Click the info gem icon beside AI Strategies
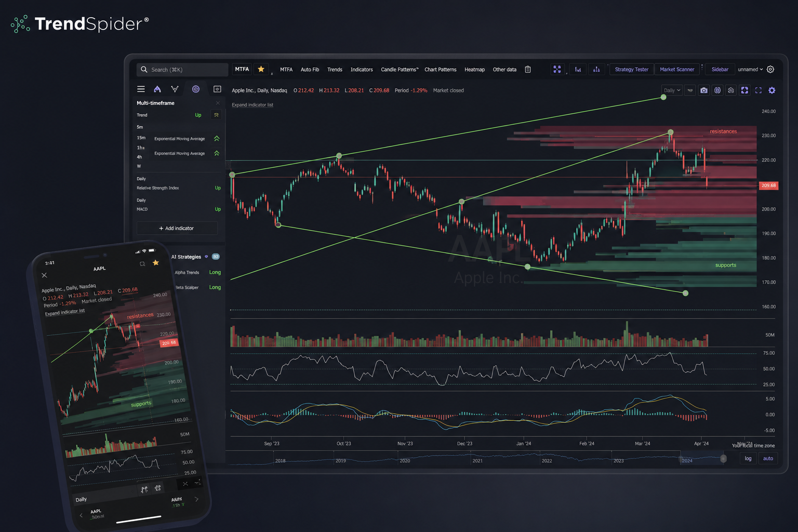 pyautogui.click(x=206, y=257)
